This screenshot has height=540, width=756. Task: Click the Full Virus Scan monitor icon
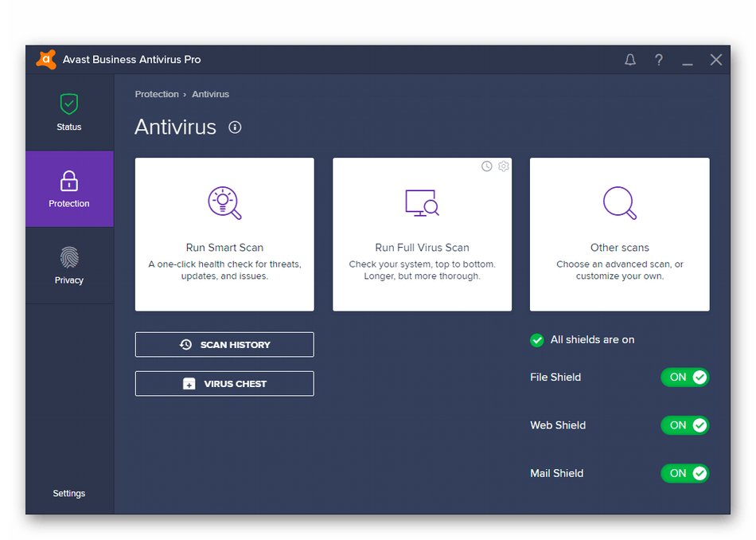pos(422,202)
